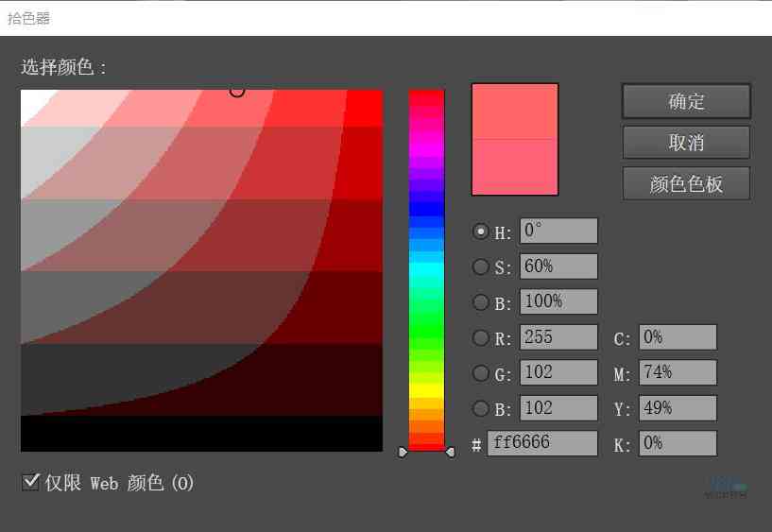This screenshot has height=532, width=772.
Task: Cancel with the 取消 button
Action: (686, 143)
